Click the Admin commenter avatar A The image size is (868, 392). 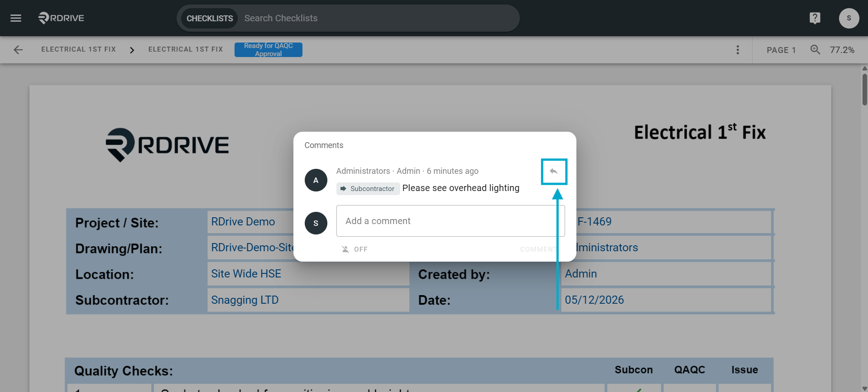[316, 180]
